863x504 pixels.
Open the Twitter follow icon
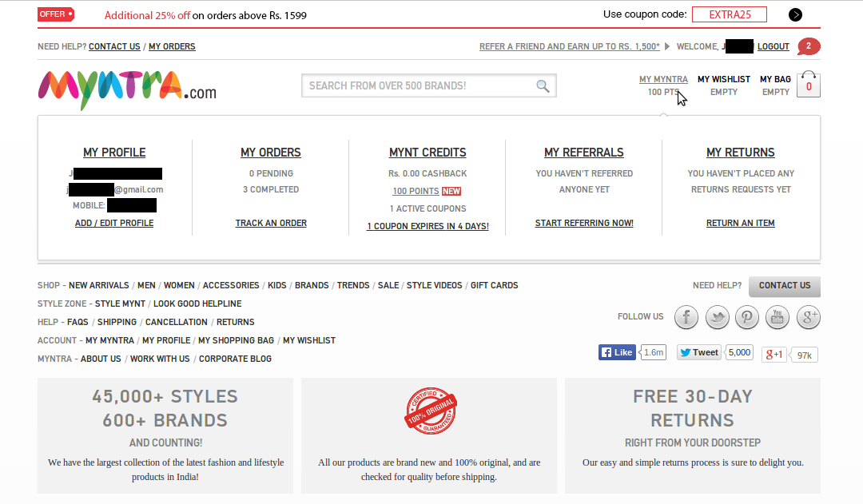[x=717, y=317]
